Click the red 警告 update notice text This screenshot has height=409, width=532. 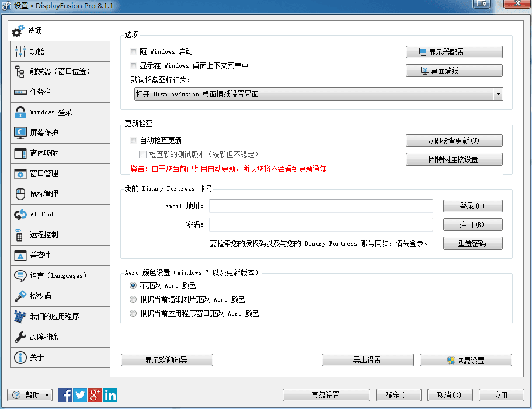point(228,169)
